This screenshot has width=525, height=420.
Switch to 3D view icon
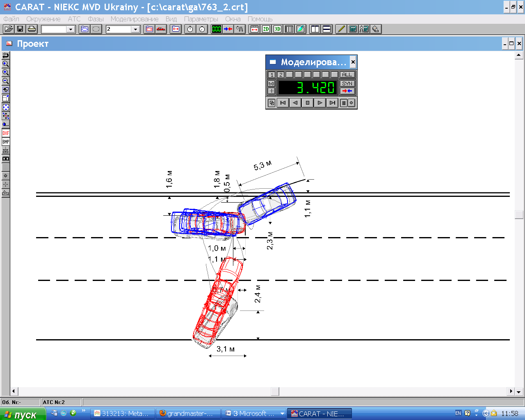(278, 29)
